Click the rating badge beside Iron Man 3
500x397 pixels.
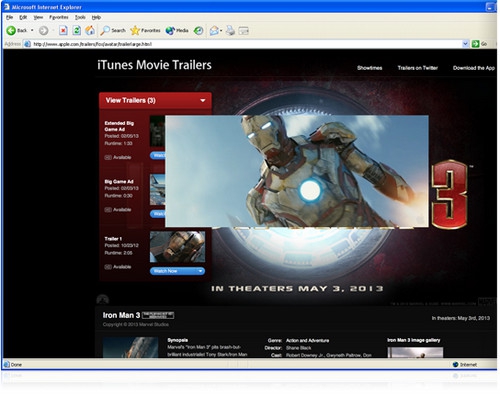158,315
